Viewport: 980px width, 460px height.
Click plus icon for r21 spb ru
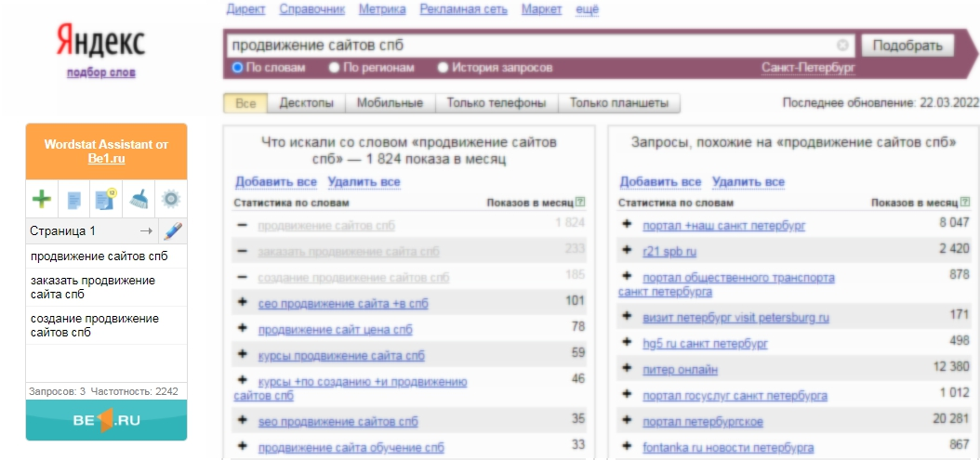[627, 250]
